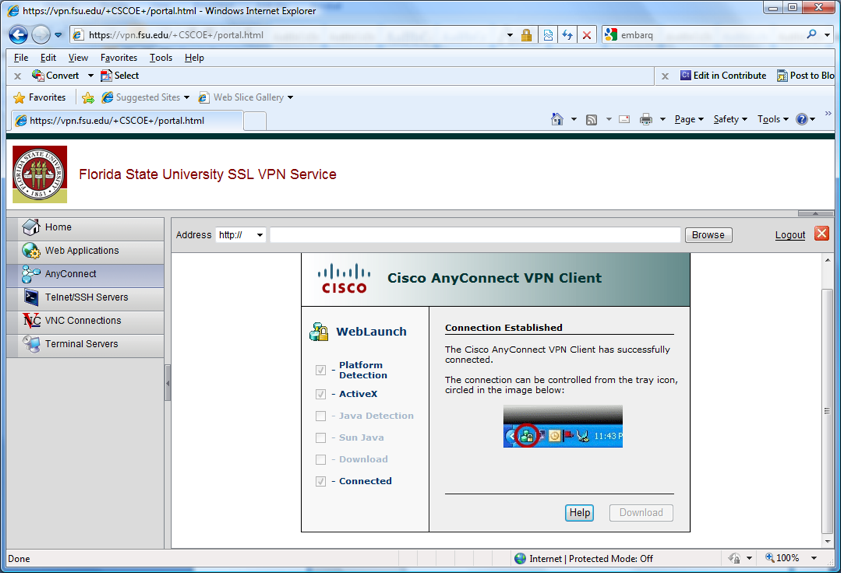Image resolution: width=841 pixels, height=573 pixels.
Task: Toggle the Connected checkbox
Action: point(321,481)
